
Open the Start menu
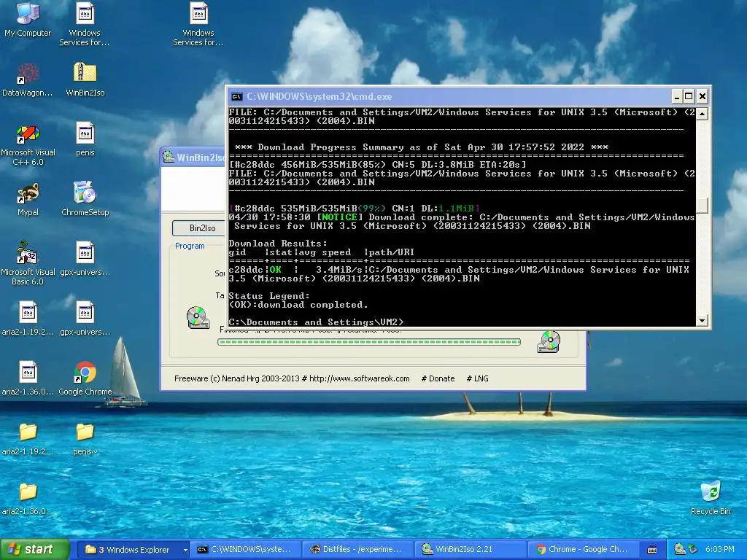coord(35,549)
